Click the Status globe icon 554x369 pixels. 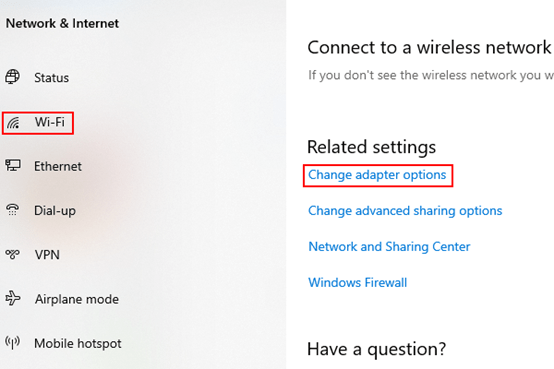(x=12, y=77)
